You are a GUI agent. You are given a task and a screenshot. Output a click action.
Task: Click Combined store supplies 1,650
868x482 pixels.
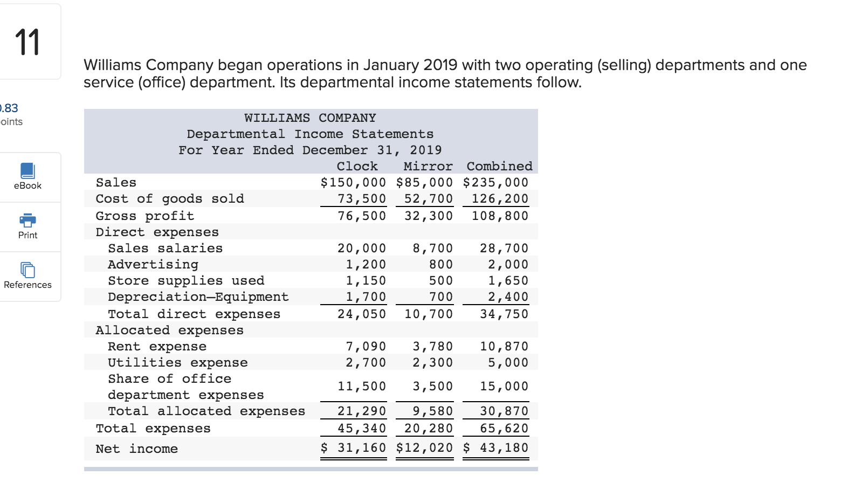(508, 280)
